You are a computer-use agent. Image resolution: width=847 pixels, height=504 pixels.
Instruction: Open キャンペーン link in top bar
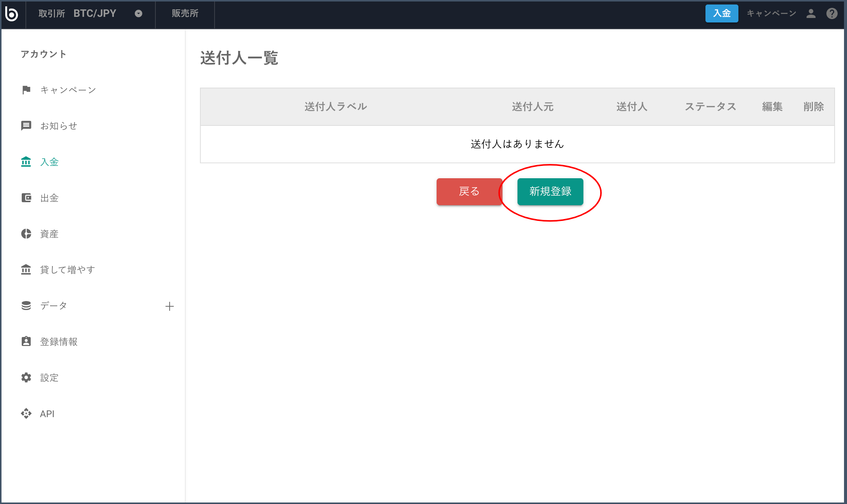click(x=771, y=14)
